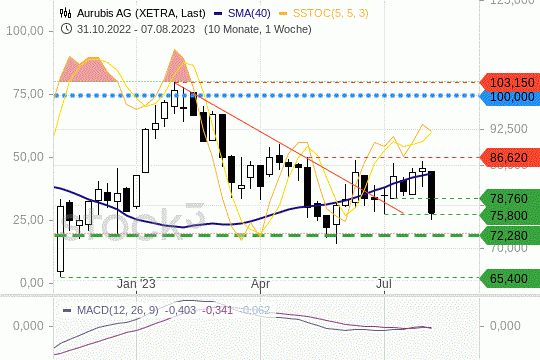Click the orange SSTOC legend color marker

click(283, 14)
